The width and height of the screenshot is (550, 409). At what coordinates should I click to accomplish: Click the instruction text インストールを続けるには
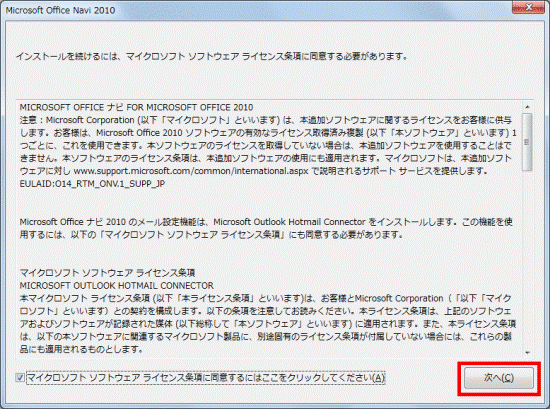coord(212,56)
